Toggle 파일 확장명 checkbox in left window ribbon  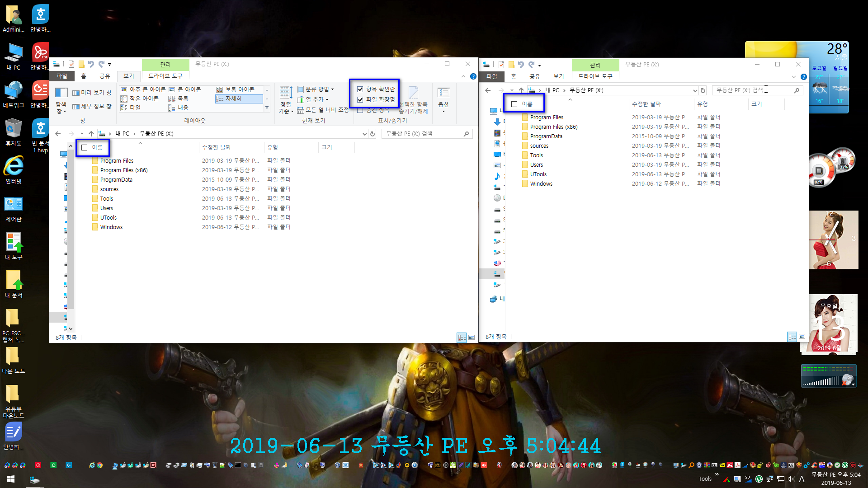(x=360, y=99)
